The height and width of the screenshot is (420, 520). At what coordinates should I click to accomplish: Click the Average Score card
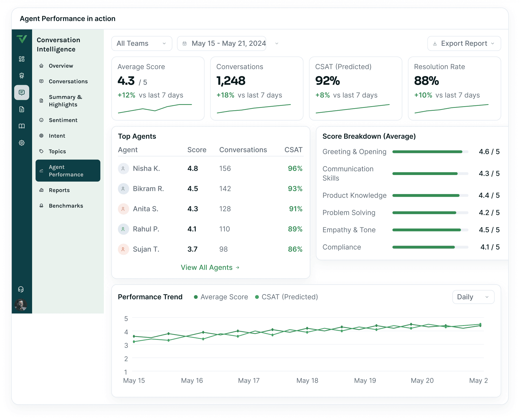tap(158, 89)
